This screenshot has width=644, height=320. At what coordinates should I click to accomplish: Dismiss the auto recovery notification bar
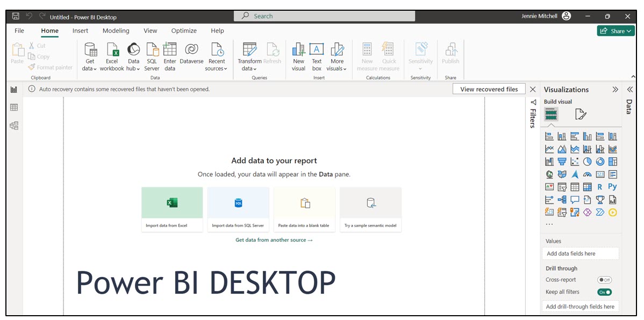[533, 90]
